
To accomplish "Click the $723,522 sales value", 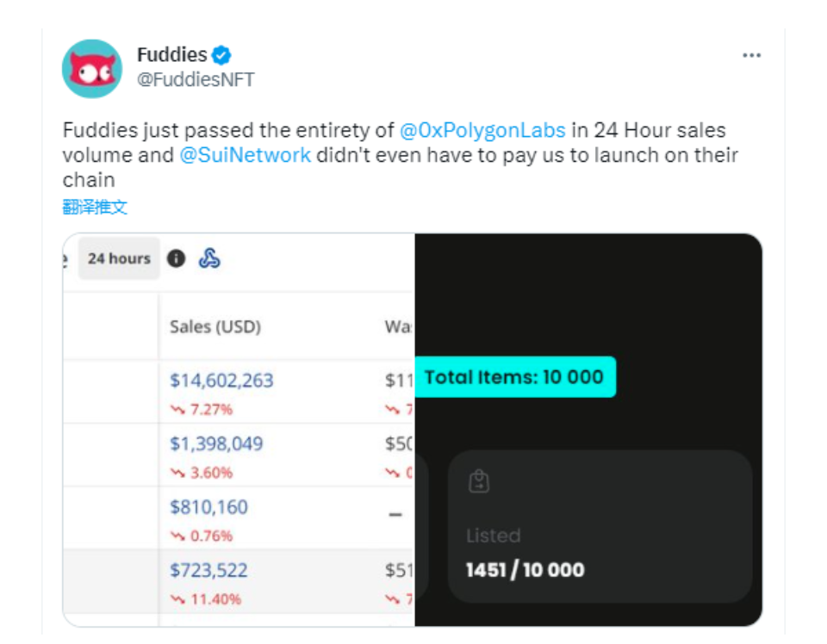I will click(x=208, y=570).
